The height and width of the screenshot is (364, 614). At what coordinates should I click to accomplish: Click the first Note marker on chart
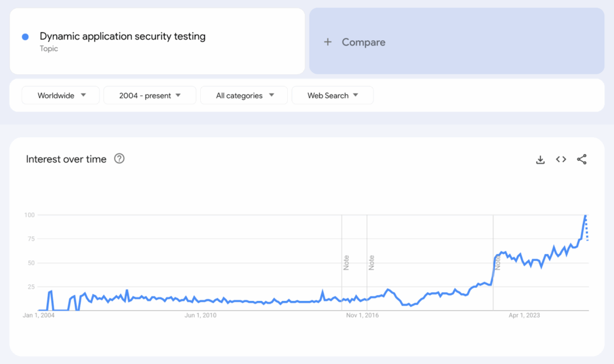click(x=346, y=263)
